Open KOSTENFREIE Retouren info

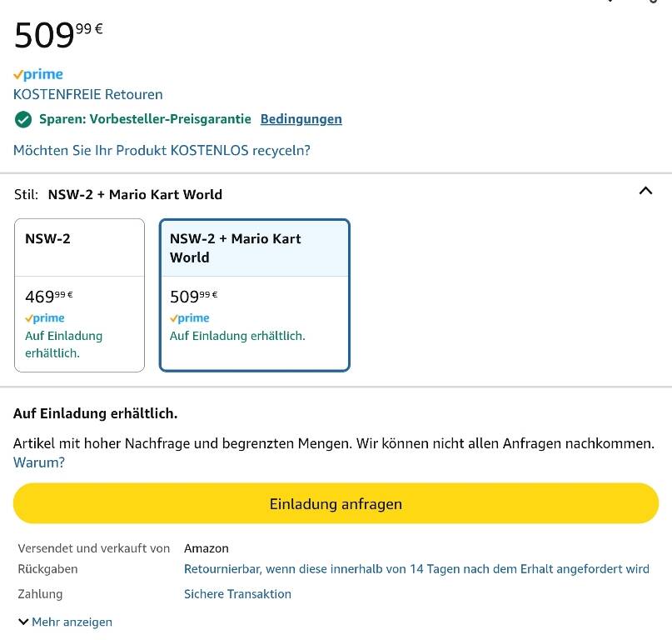[88, 94]
